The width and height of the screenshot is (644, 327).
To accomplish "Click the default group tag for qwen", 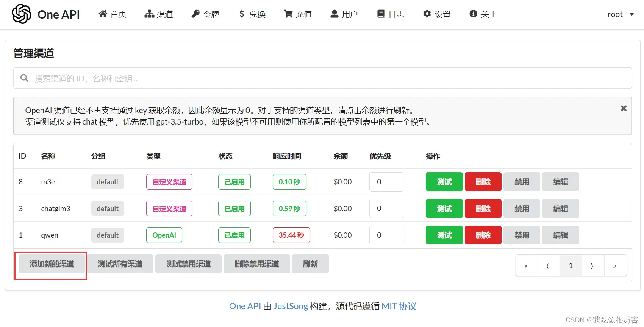I will pyautogui.click(x=108, y=235).
